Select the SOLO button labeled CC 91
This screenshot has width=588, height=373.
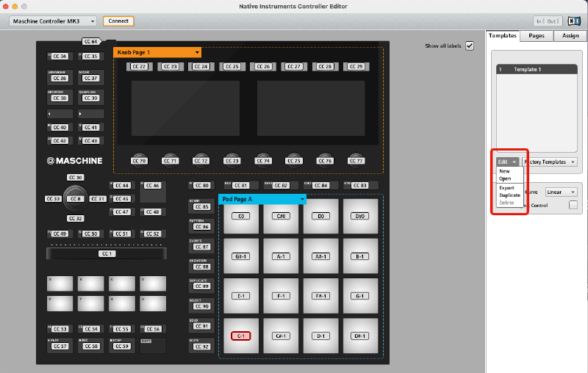[201, 325]
